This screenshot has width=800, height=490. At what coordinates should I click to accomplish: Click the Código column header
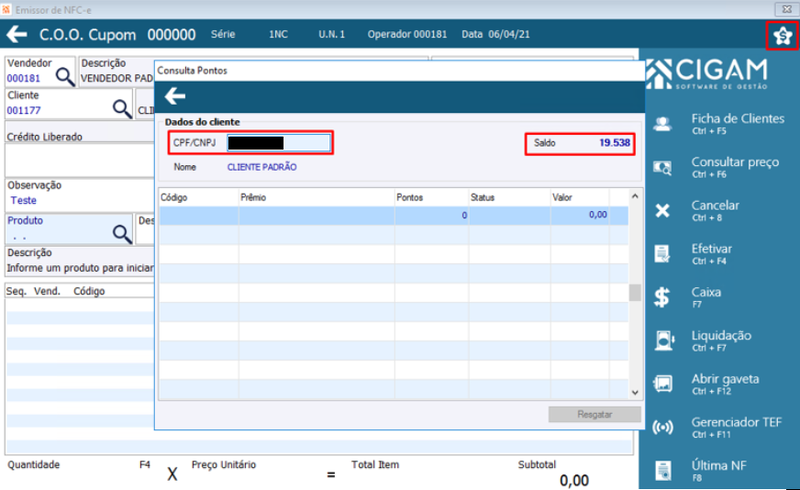[x=198, y=198]
